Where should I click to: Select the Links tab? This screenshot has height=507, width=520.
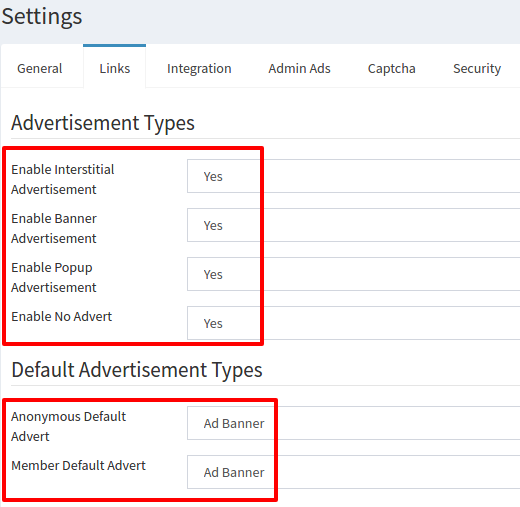[x=115, y=68]
